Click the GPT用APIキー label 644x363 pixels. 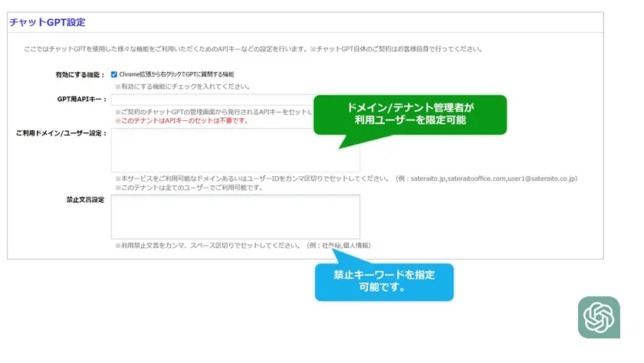(x=82, y=100)
